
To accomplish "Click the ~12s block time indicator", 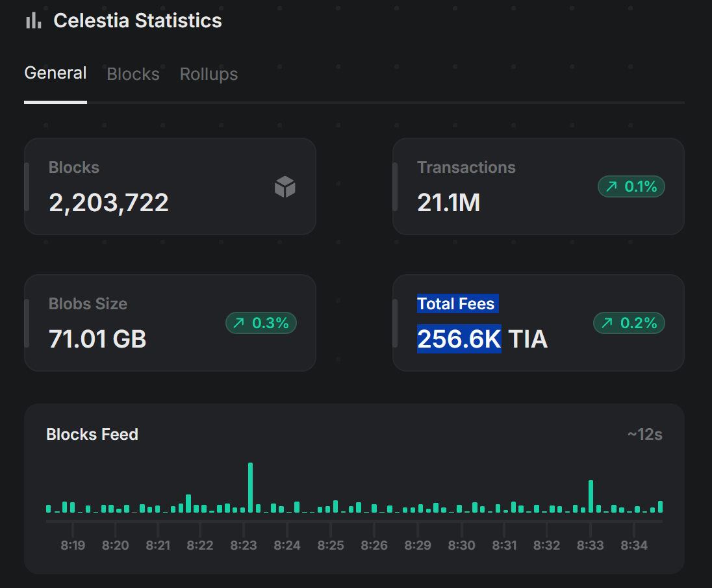I will click(x=646, y=434).
